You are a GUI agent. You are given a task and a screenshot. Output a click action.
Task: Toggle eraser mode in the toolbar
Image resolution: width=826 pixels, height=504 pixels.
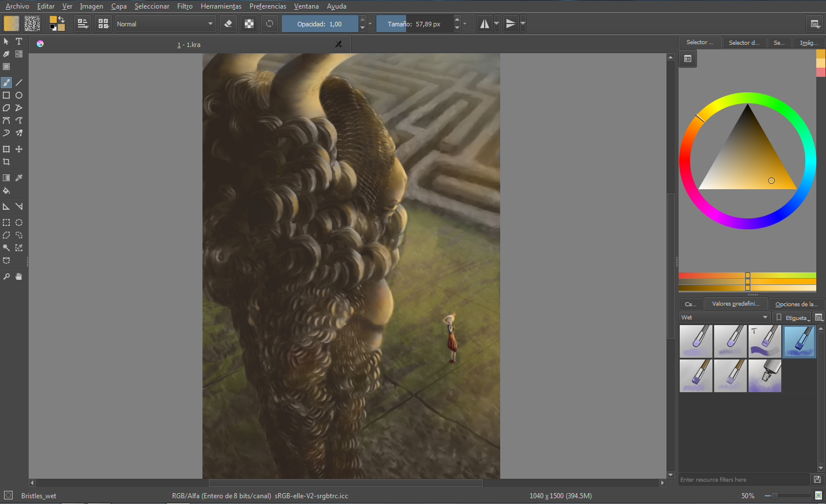228,24
